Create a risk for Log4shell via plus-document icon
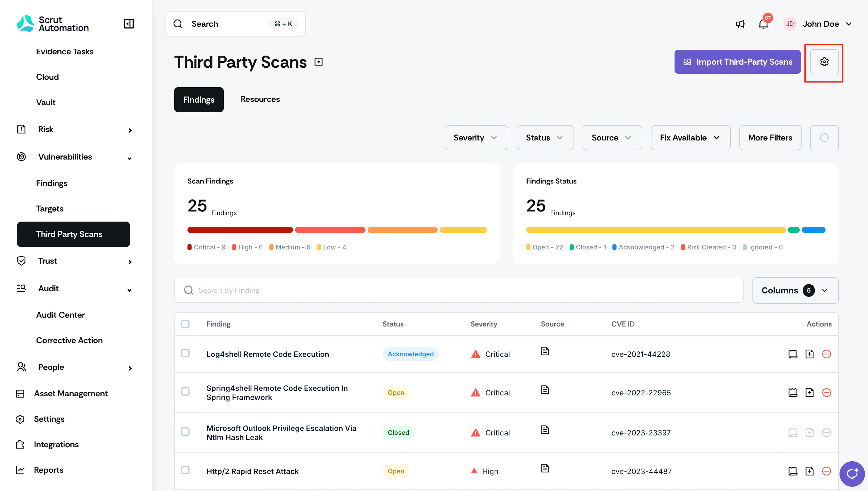The height and width of the screenshot is (491, 868). click(x=809, y=354)
